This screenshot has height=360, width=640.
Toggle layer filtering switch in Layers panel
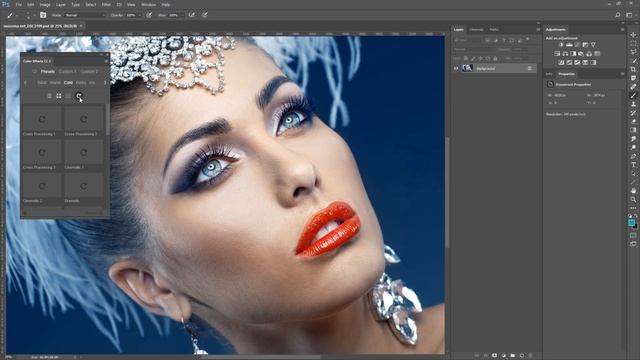click(528, 40)
